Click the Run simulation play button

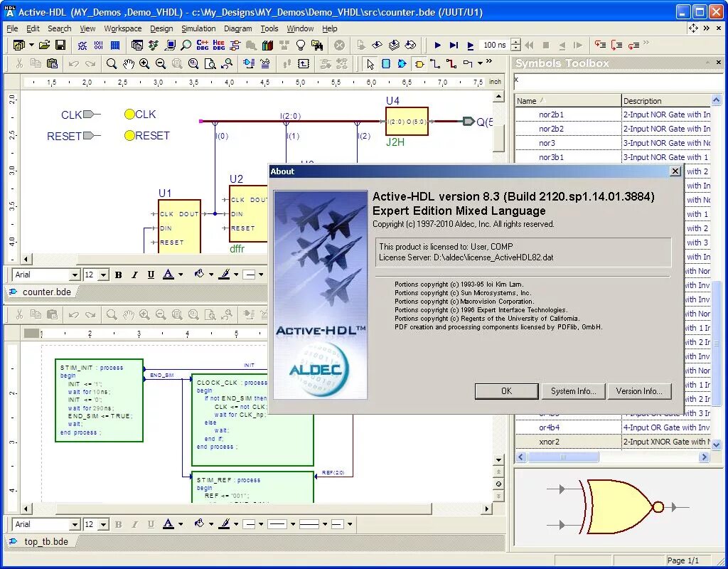(x=437, y=45)
